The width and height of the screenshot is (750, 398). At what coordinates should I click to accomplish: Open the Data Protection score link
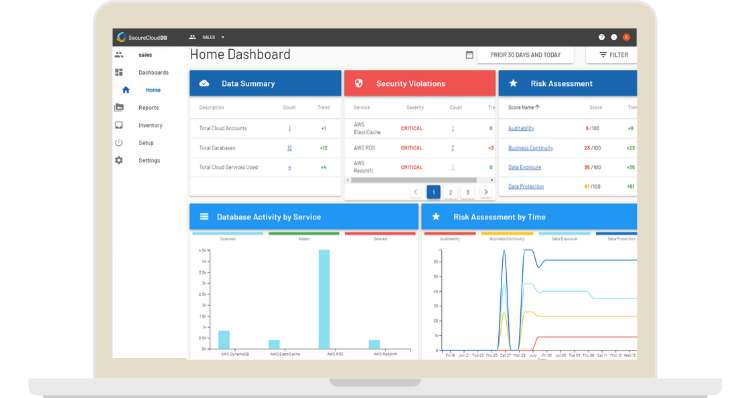[x=526, y=187]
